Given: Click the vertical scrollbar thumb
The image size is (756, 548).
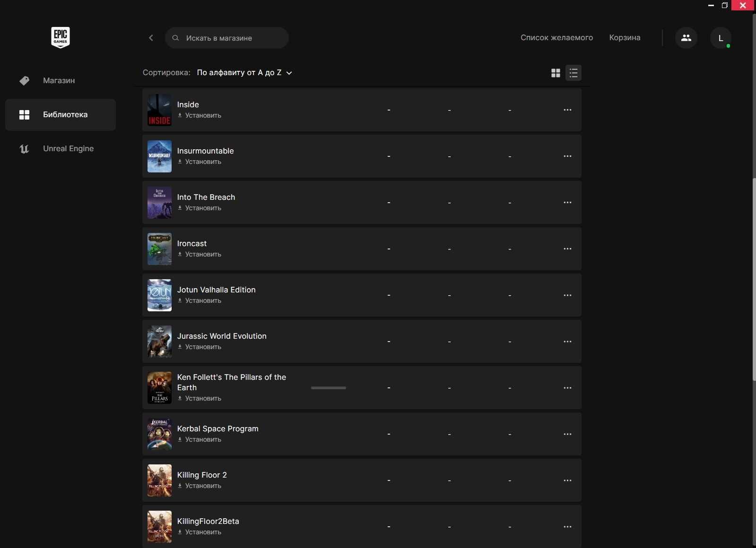Looking at the screenshot, I should pos(754,279).
